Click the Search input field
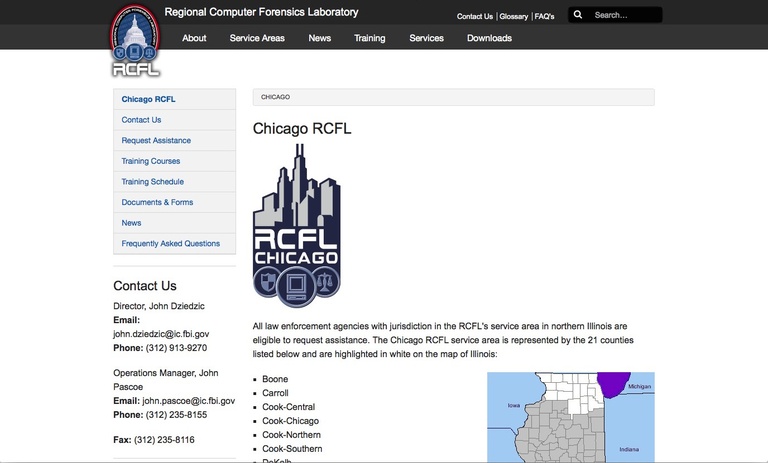The image size is (768, 463). coord(615,15)
